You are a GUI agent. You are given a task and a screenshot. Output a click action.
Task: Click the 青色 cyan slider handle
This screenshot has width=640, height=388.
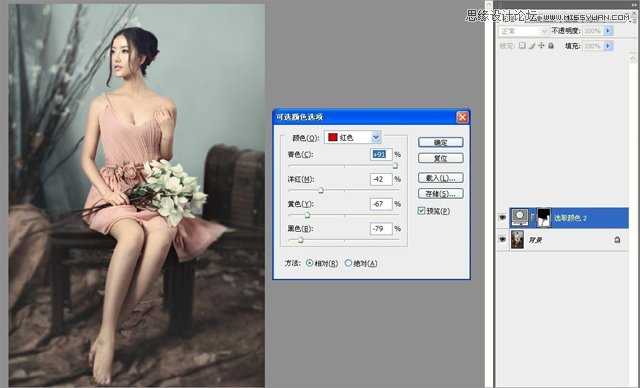(395, 166)
